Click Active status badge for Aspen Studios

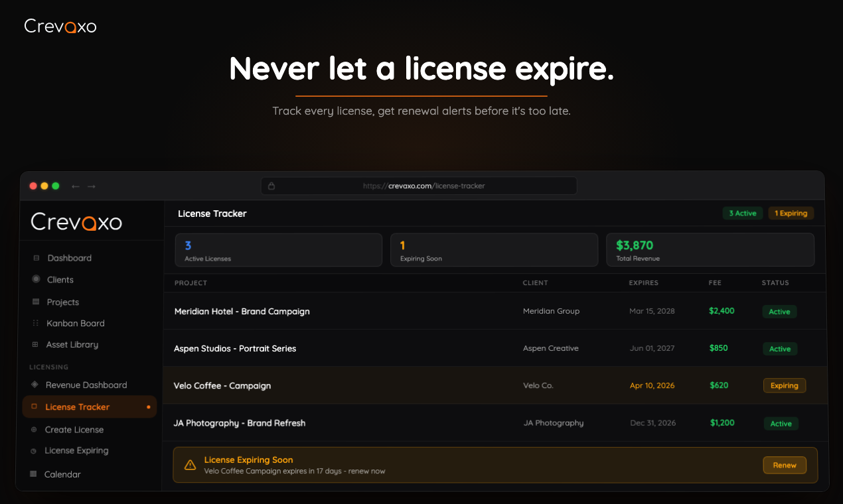tap(780, 348)
